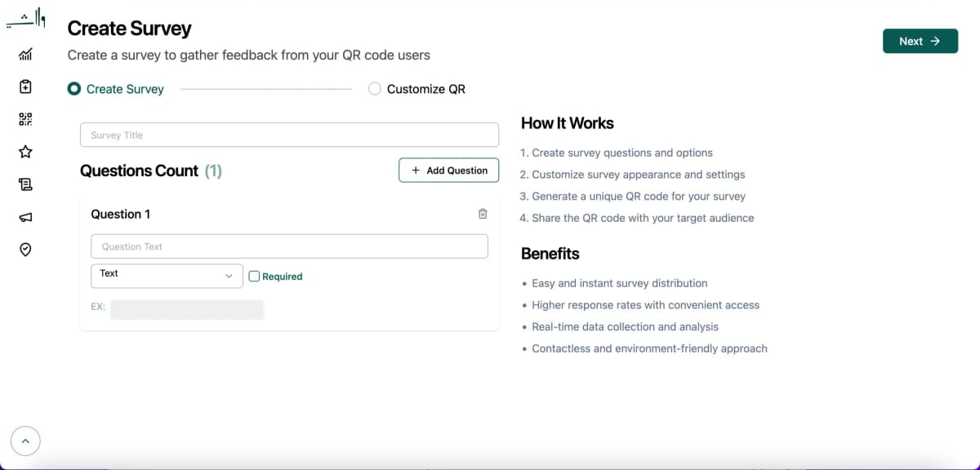
Task: Enable the Required checkbox
Action: pos(255,276)
